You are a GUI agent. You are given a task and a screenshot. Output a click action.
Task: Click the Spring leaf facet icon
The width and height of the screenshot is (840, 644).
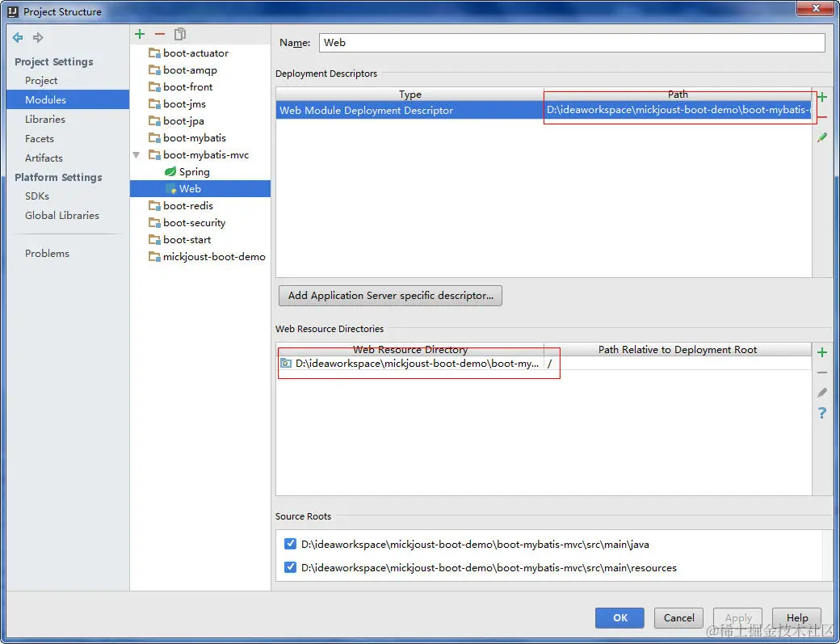[170, 171]
